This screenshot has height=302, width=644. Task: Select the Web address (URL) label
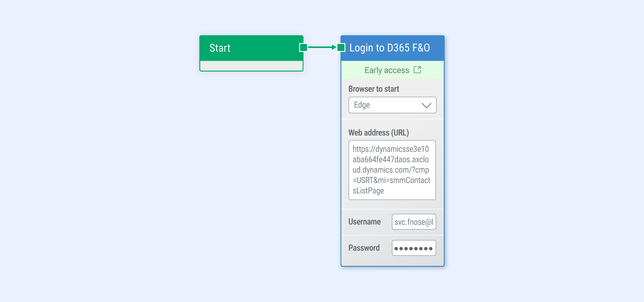[x=378, y=133]
